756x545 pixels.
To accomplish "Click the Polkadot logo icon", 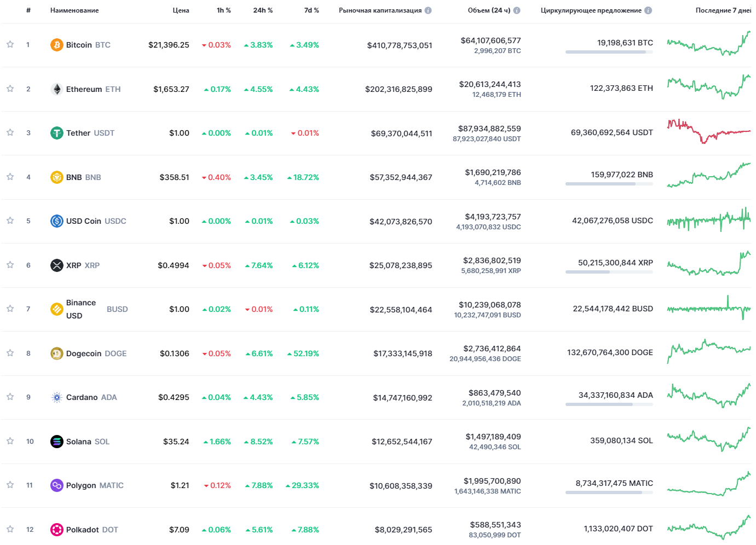I will coord(57,530).
